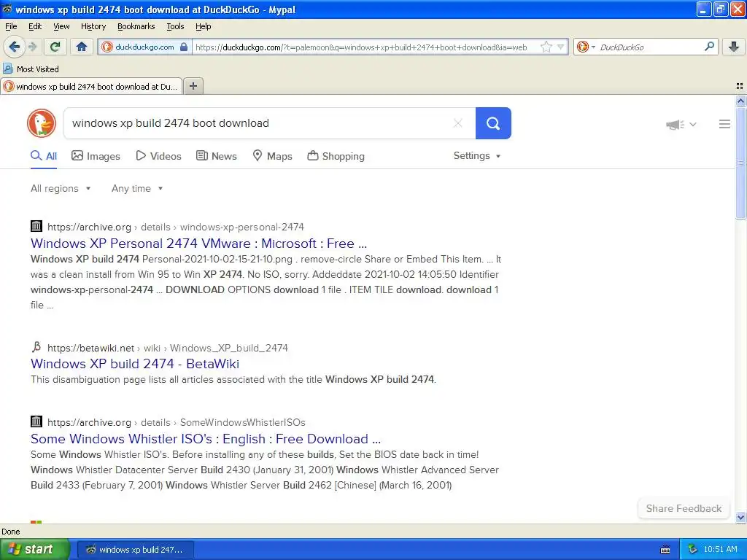Open Some Windows Whistler ISO's result link

click(x=205, y=439)
